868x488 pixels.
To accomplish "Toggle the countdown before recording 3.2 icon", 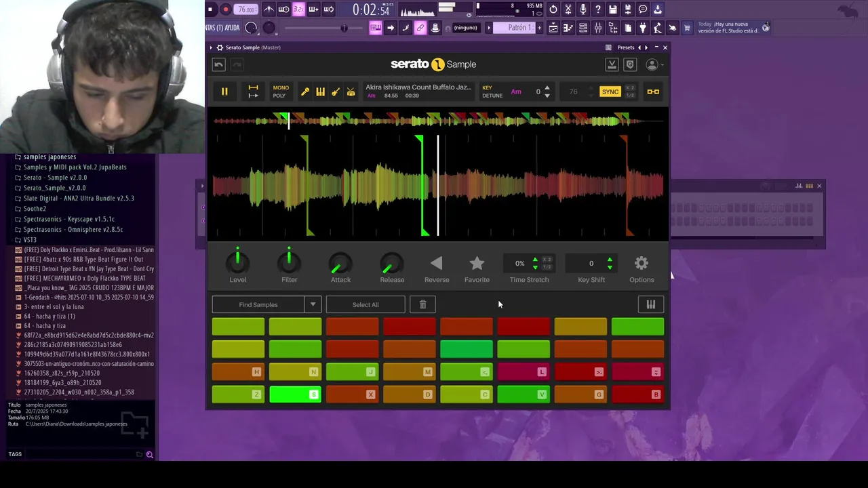I will [298, 9].
